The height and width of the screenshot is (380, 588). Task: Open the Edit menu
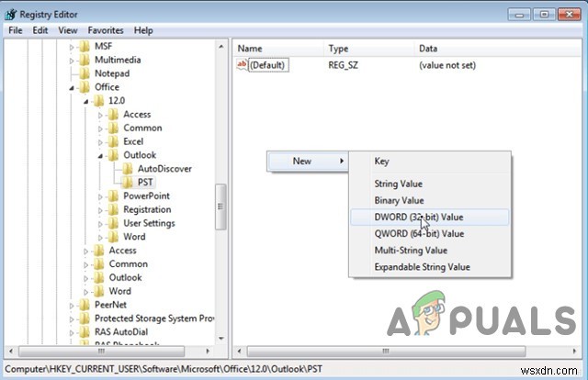[x=40, y=30]
